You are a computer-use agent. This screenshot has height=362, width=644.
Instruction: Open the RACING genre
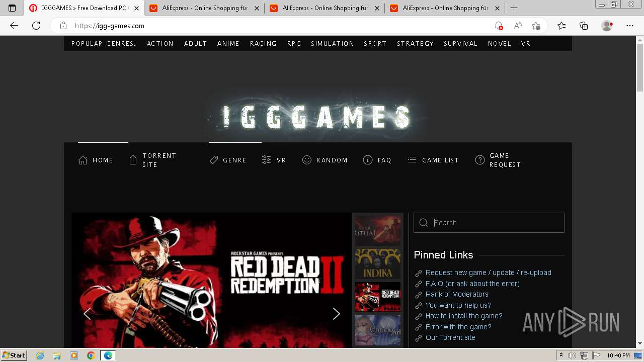point(263,44)
